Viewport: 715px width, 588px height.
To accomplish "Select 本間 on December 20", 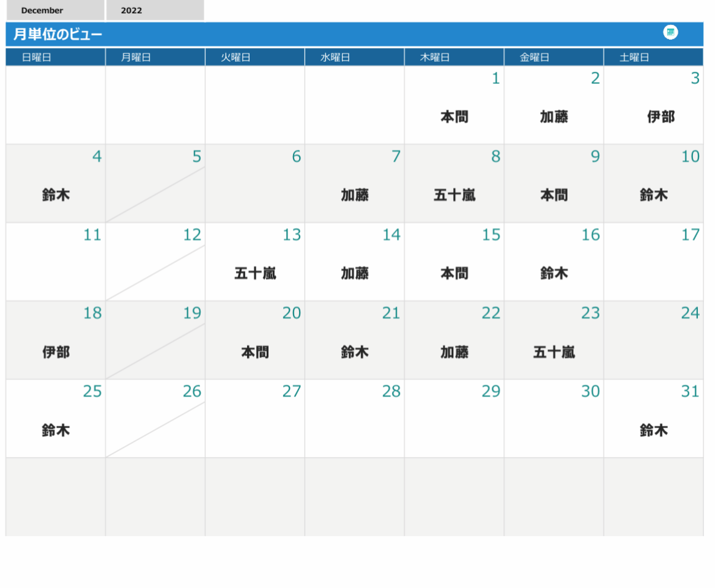I will (255, 352).
